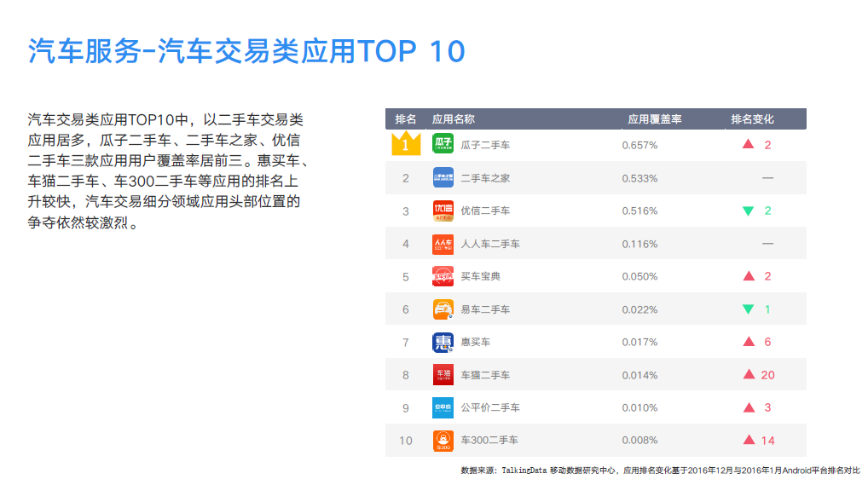
Task: Select the 优信二手车 app icon
Action: pyautogui.click(x=443, y=211)
